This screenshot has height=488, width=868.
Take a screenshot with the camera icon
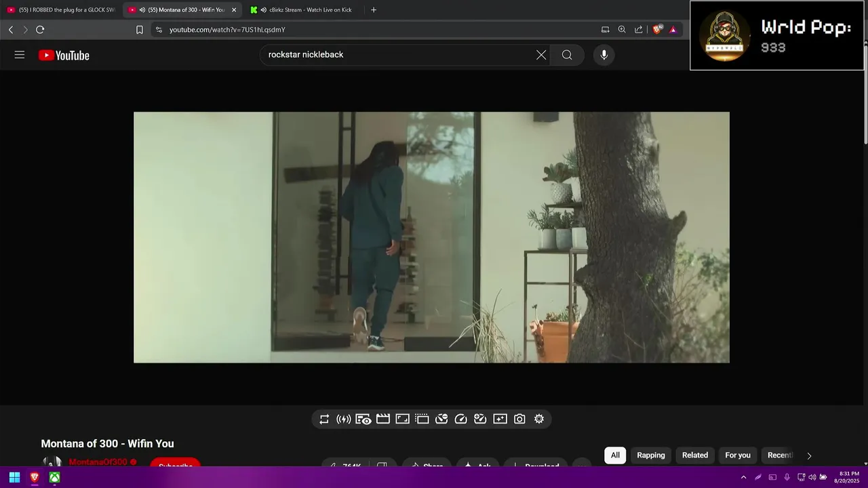coord(519,419)
